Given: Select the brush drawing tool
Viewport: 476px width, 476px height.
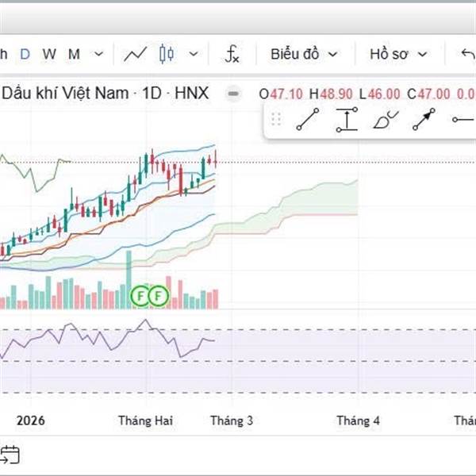Looking at the screenshot, I should click(386, 120).
